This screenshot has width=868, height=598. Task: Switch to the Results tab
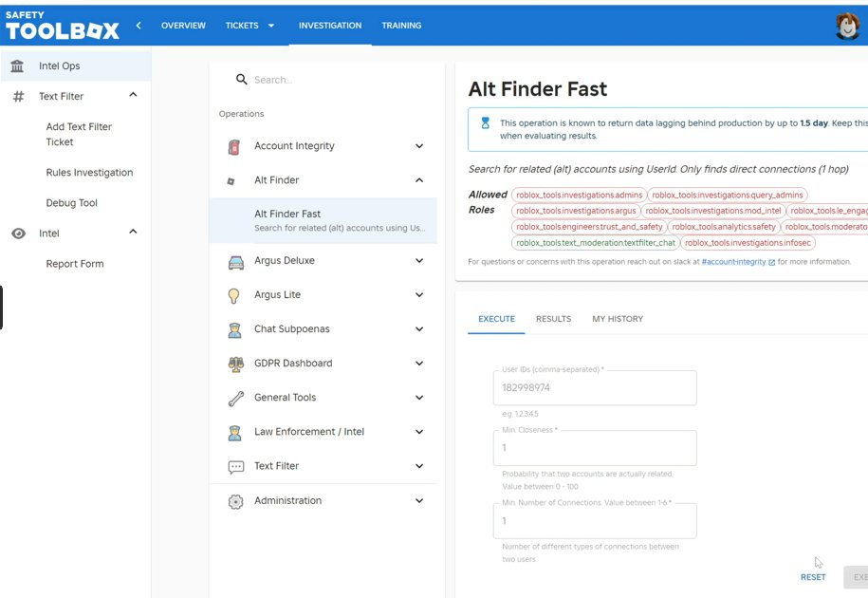click(554, 319)
